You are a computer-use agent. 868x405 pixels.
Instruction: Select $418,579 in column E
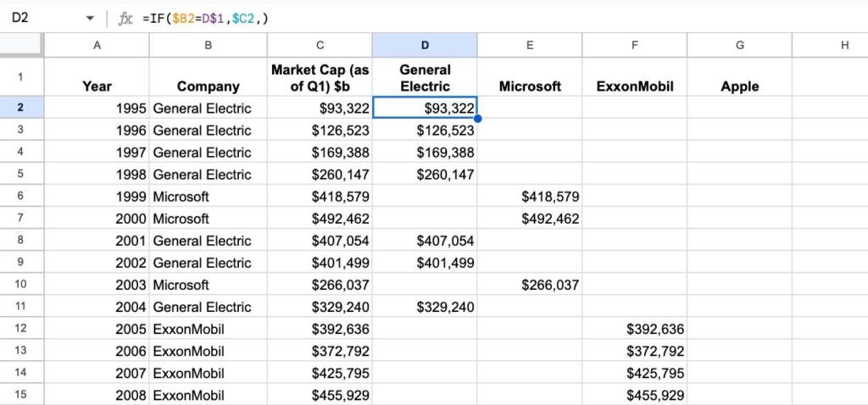click(x=530, y=197)
